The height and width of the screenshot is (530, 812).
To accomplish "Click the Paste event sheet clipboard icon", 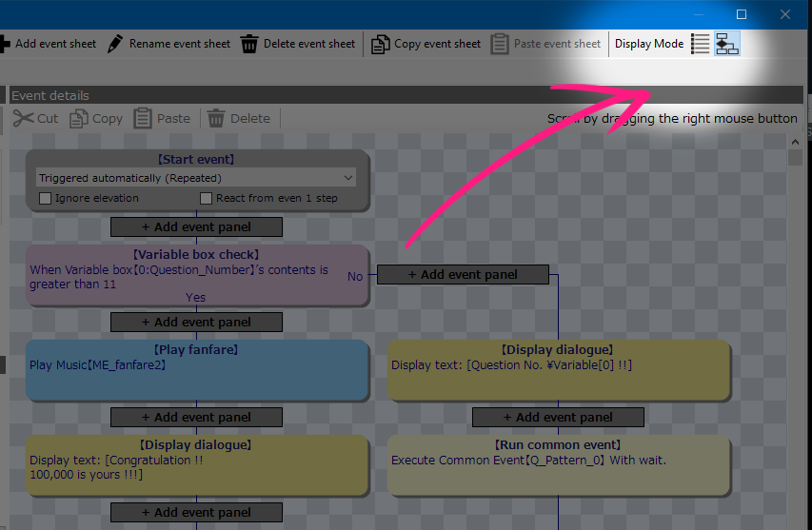I will (x=500, y=44).
